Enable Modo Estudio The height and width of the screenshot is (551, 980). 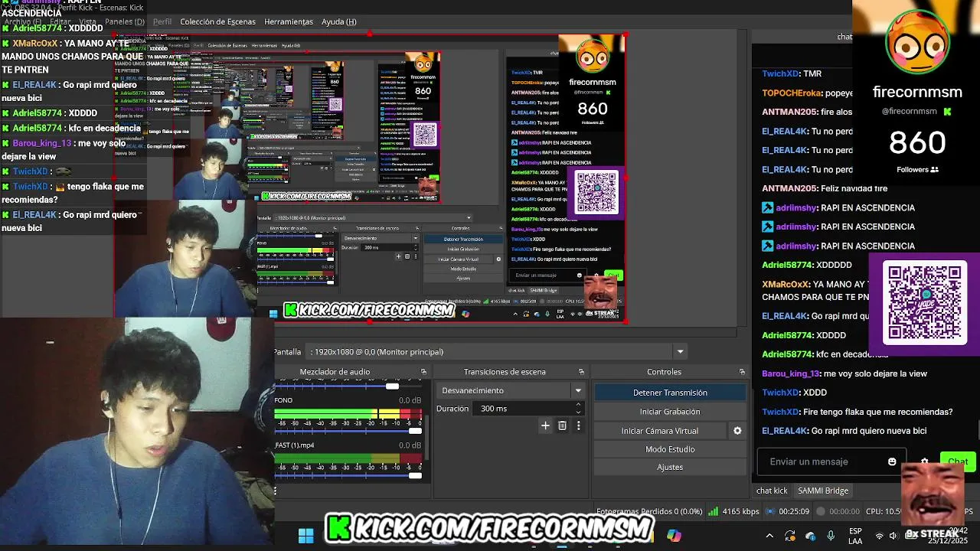click(670, 449)
